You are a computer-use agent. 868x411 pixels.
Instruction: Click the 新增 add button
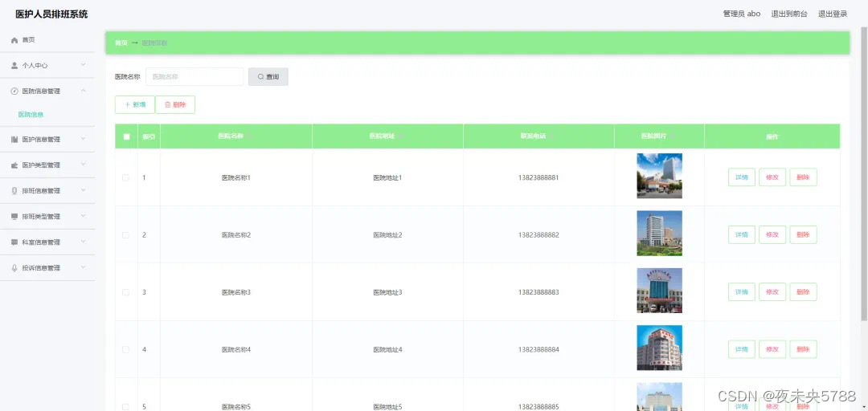[x=134, y=104]
